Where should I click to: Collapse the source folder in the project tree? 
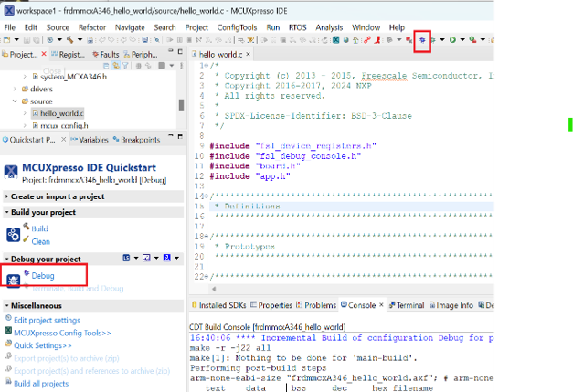click(14, 101)
